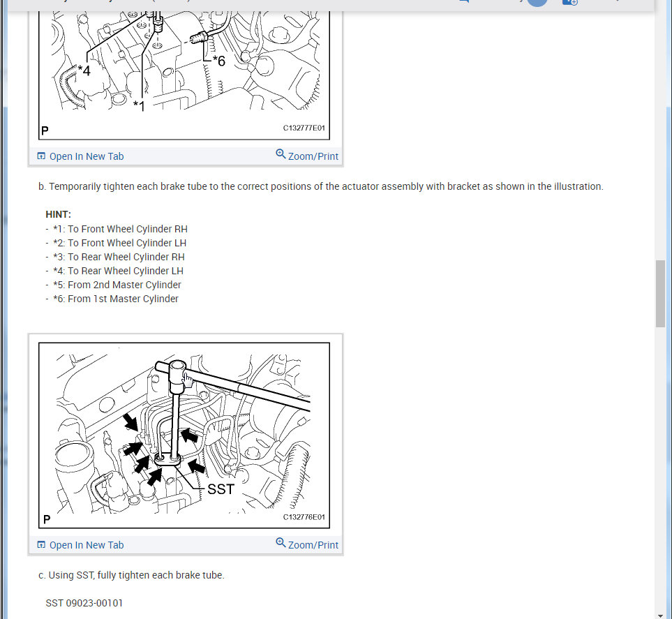Click the '*1' callout in the upper illustration
The height and width of the screenshot is (619, 672).
(x=140, y=105)
